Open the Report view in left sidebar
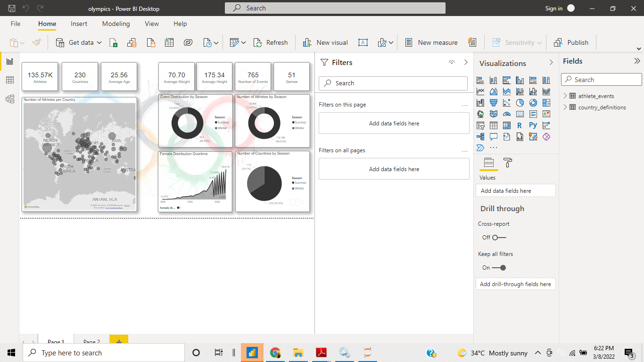 pos(9,61)
